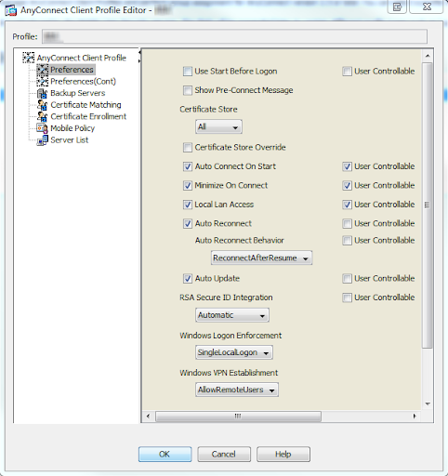448x476 pixels.
Task: Click the AnyConnect Client Profile root icon
Action: pos(29,58)
